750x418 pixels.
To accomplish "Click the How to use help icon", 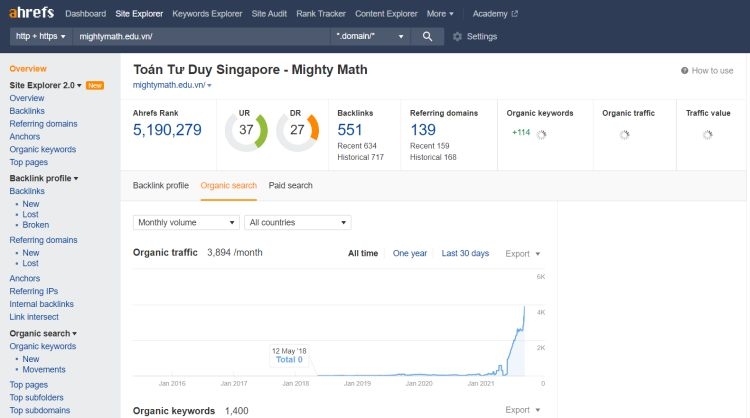I will (684, 71).
